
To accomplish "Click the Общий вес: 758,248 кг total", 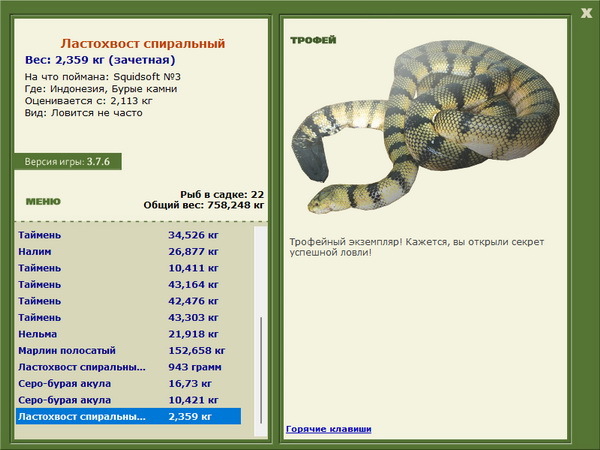I will click(204, 205).
